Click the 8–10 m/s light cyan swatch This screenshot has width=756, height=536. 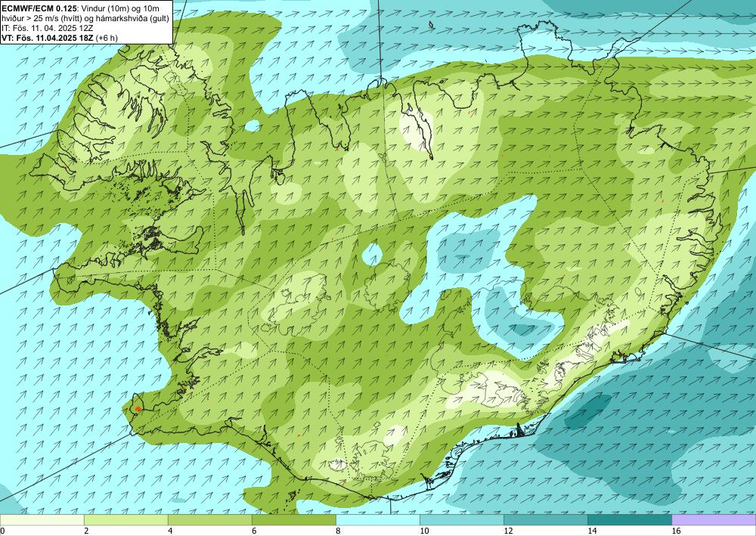pyautogui.click(x=377, y=520)
